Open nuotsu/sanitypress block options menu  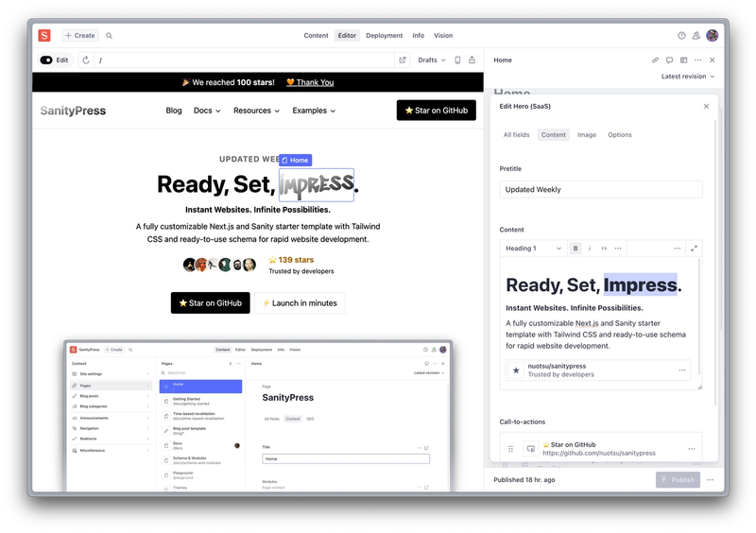click(x=682, y=370)
